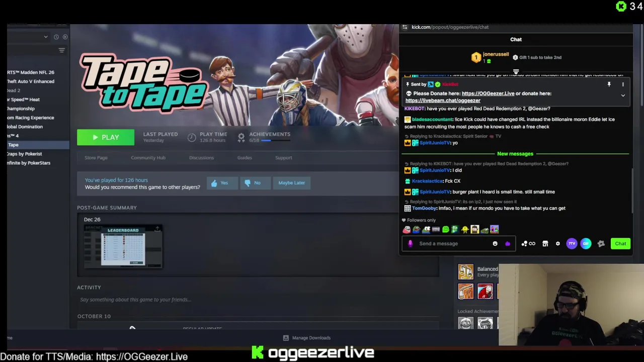
Task: Click Manage Downloads at bottom bar
Action: tap(306, 338)
